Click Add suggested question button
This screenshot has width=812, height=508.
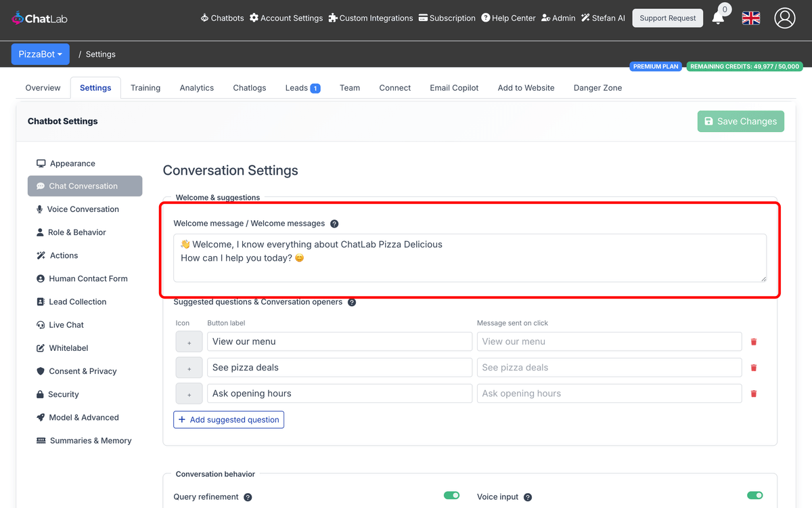coord(229,420)
